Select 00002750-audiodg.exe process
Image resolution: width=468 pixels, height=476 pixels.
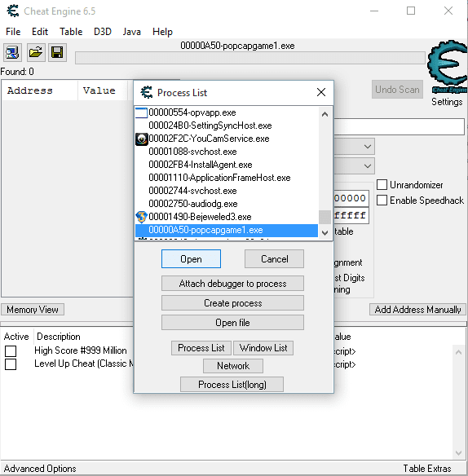tap(227, 204)
